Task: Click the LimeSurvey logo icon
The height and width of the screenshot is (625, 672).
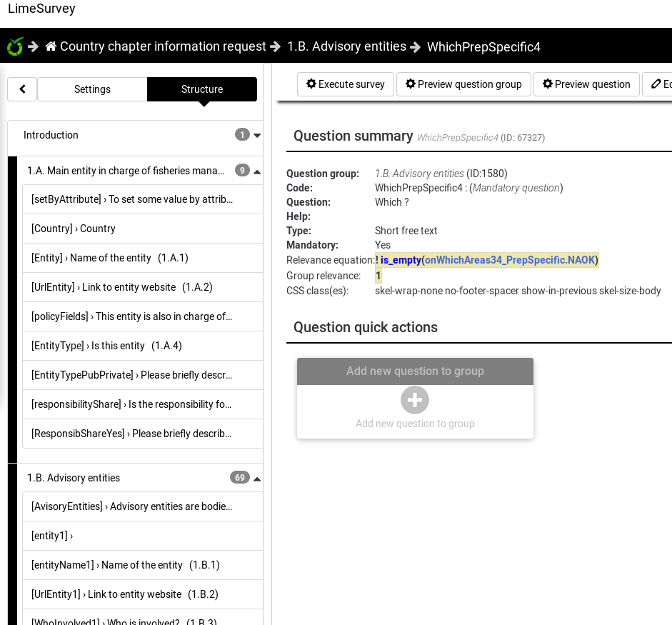Action: (15, 47)
